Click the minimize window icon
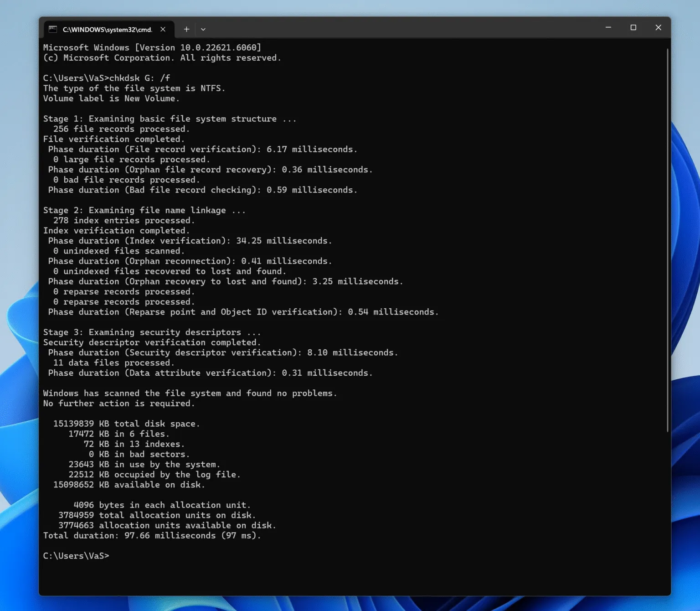700x611 pixels. click(x=608, y=27)
